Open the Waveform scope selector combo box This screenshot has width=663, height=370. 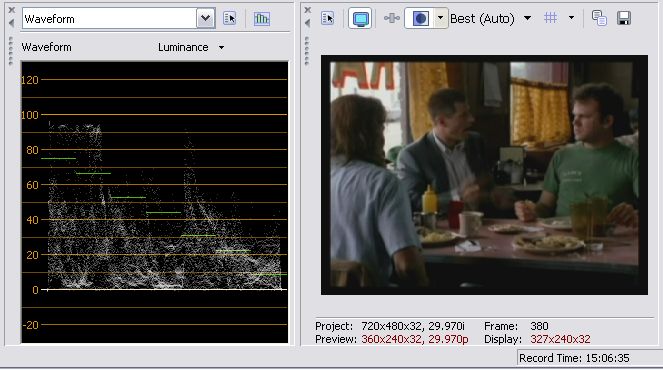pos(118,19)
